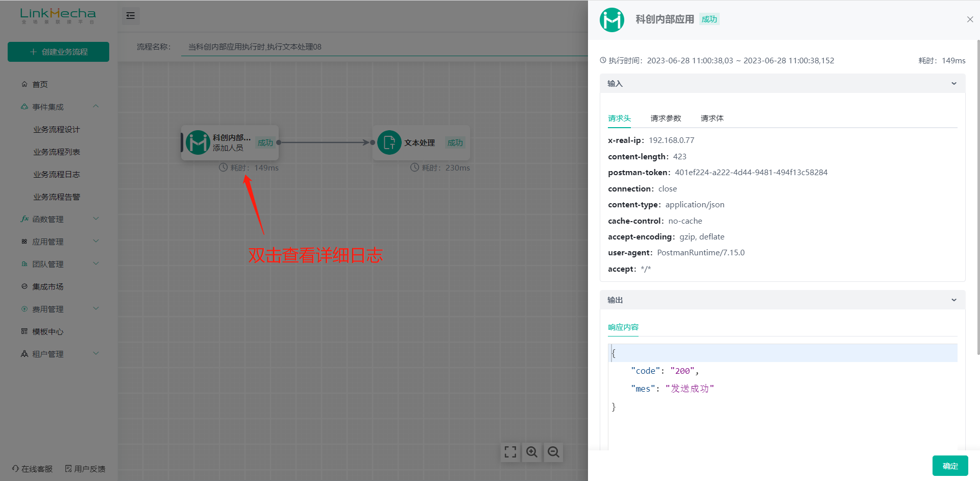Click the postman-token header value
Image resolution: width=980 pixels, height=481 pixels.
pos(751,173)
